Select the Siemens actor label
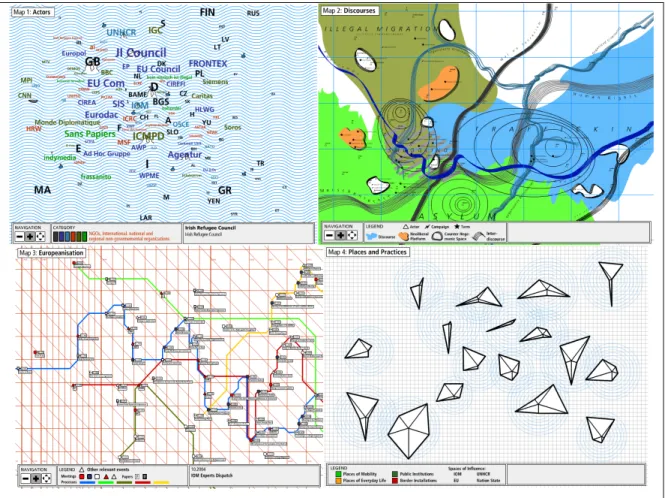This screenshot has width=665, height=498. click(215, 81)
